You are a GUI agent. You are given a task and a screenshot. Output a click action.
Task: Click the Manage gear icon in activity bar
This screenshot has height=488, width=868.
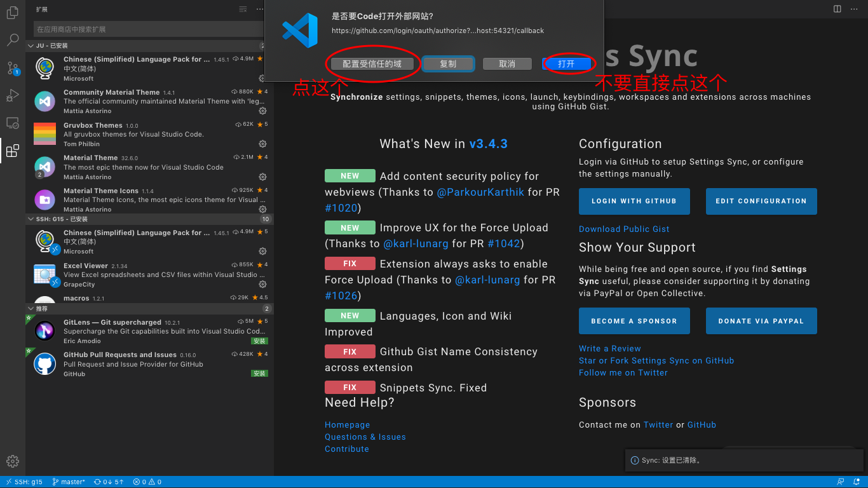tap(12, 461)
